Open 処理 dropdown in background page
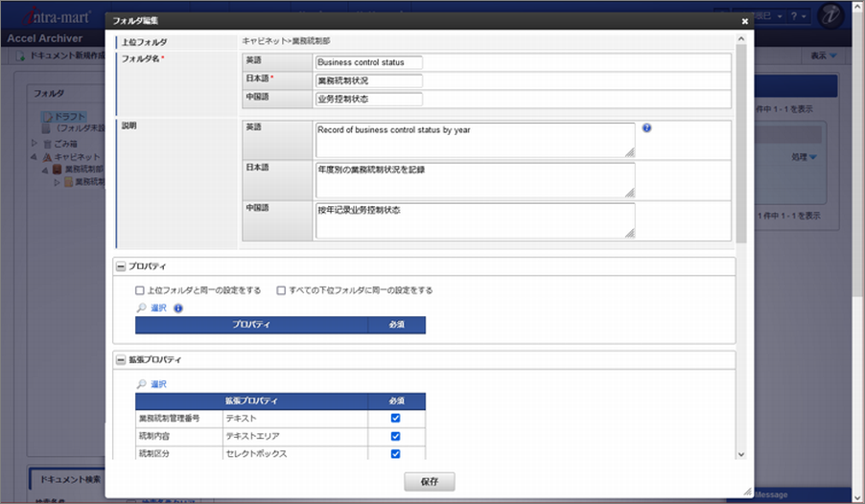865x504 pixels. click(x=805, y=157)
